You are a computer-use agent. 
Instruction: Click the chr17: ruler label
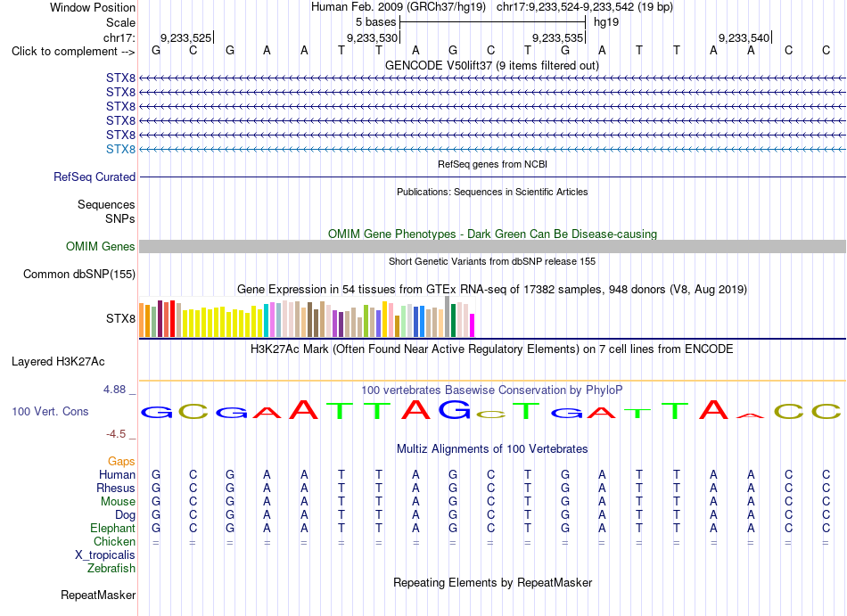coord(119,37)
